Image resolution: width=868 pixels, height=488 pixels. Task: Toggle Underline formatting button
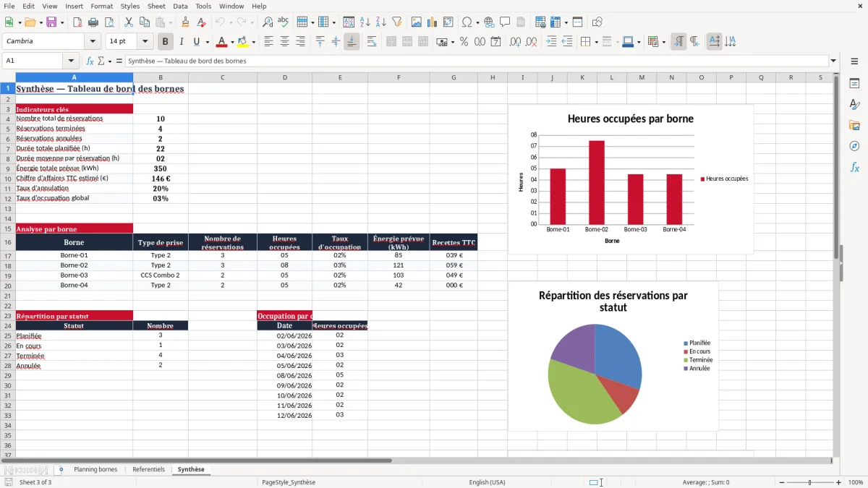click(x=196, y=42)
